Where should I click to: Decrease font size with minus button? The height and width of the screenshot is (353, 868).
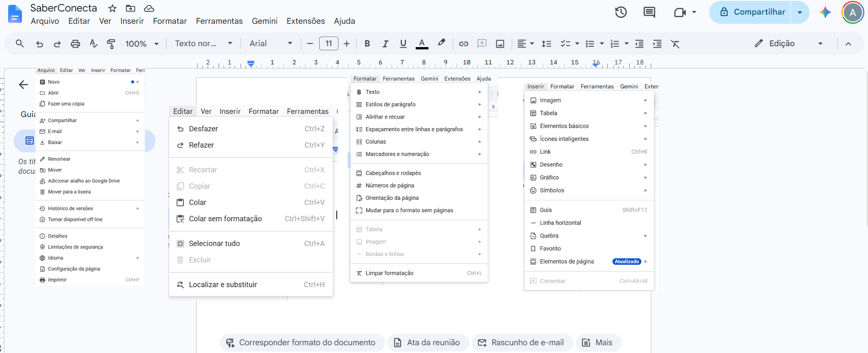pyautogui.click(x=310, y=43)
